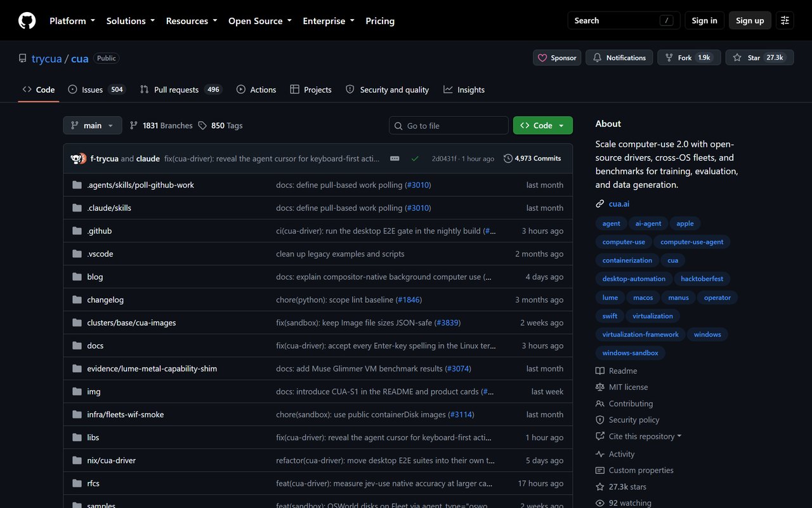Open the Enterprise dropdown menu
Screen dimensions: 812x508
click(x=329, y=21)
